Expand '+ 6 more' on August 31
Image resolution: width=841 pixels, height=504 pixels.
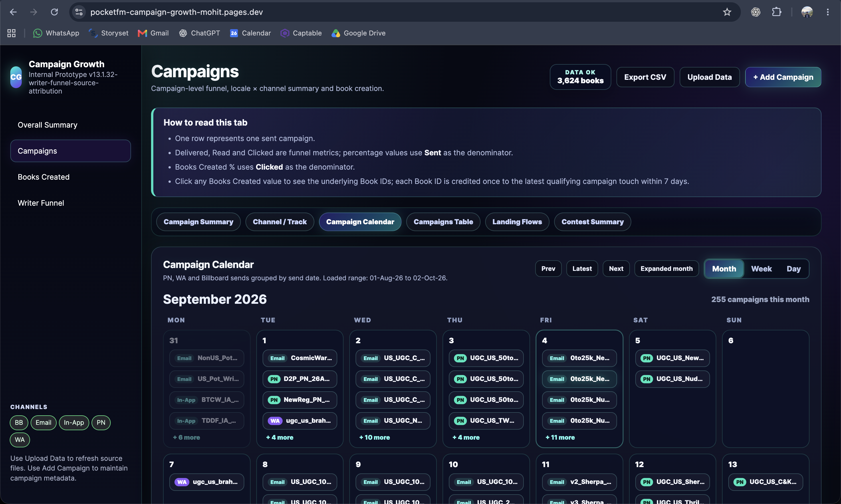pyautogui.click(x=187, y=437)
